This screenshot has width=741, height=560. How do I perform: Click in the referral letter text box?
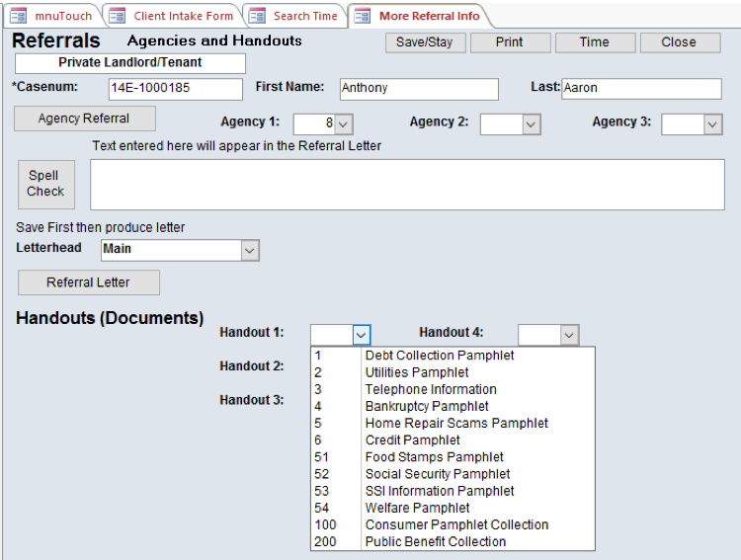tap(407, 185)
